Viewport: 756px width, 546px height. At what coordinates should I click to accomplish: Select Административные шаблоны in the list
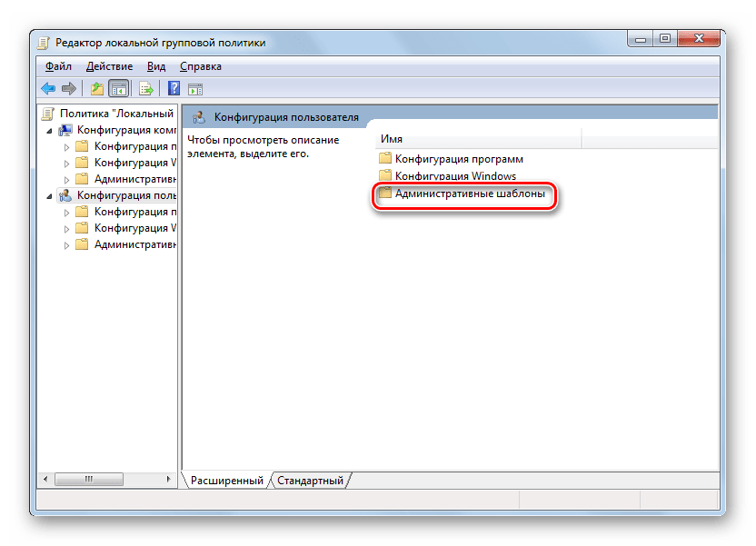[x=470, y=194]
